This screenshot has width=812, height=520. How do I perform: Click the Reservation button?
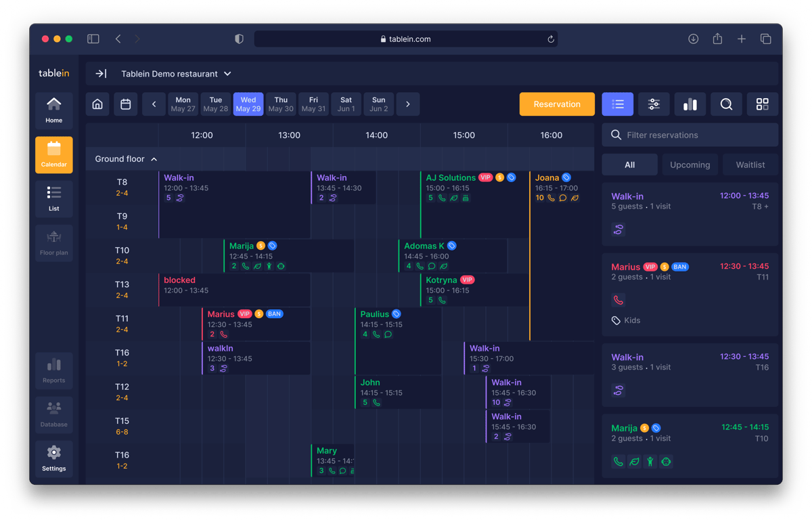(557, 104)
